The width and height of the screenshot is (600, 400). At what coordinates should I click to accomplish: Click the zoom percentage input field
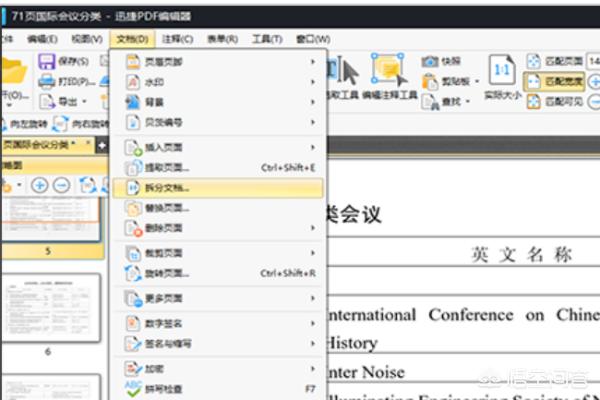[593, 61]
